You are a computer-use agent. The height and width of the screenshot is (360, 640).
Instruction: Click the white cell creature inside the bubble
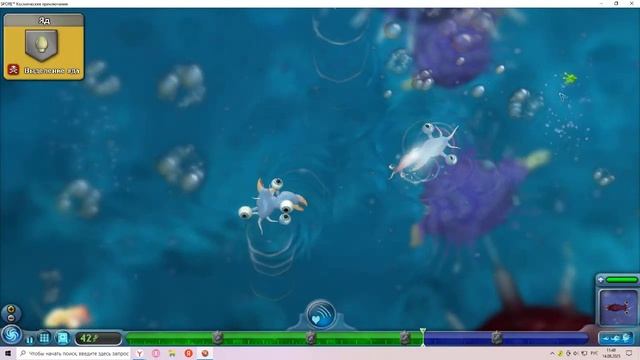424,152
